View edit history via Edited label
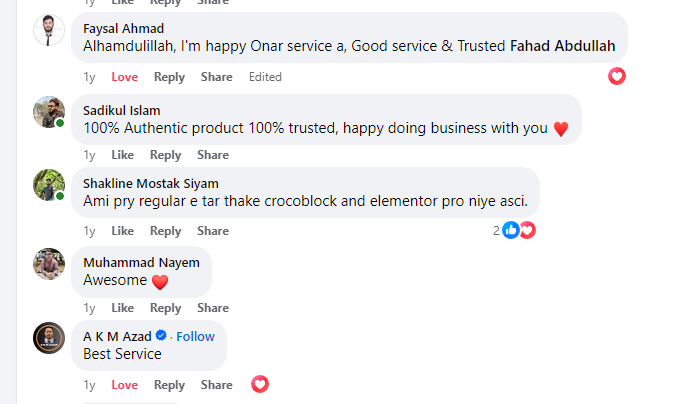Image resolution: width=693 pixels, height=404 pixels. (265, 77)
